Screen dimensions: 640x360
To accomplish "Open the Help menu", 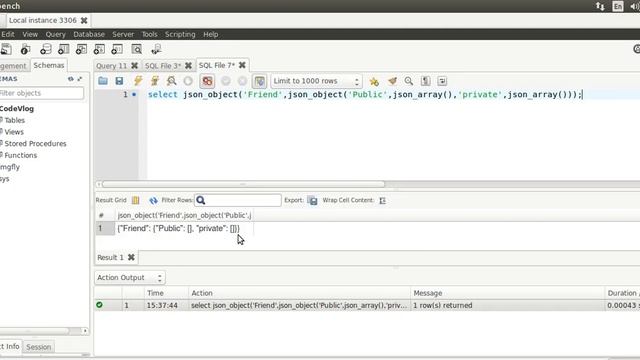I will tap(211, 34).
